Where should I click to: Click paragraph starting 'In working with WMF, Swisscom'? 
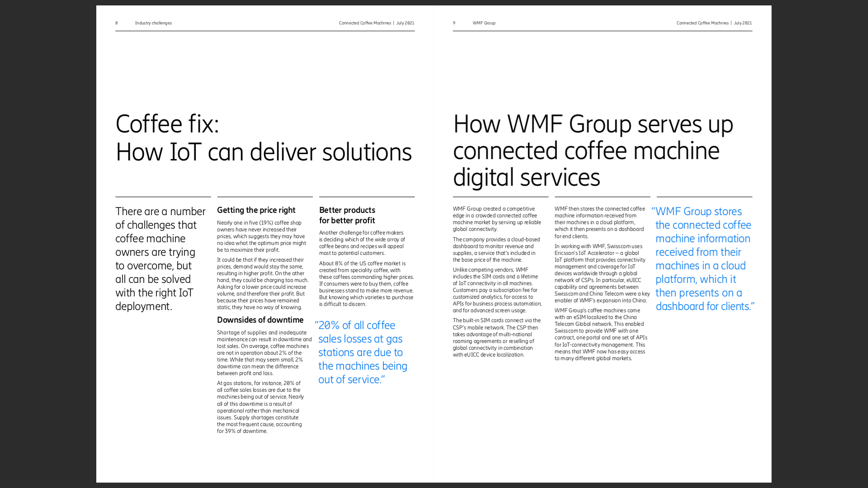coord(602,273)
